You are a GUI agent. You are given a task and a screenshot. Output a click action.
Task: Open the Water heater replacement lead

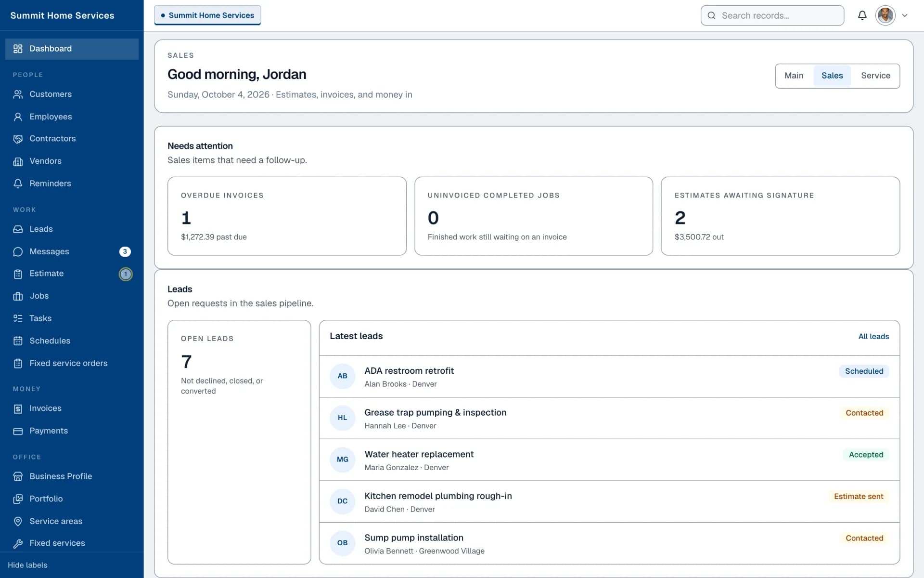609,460
